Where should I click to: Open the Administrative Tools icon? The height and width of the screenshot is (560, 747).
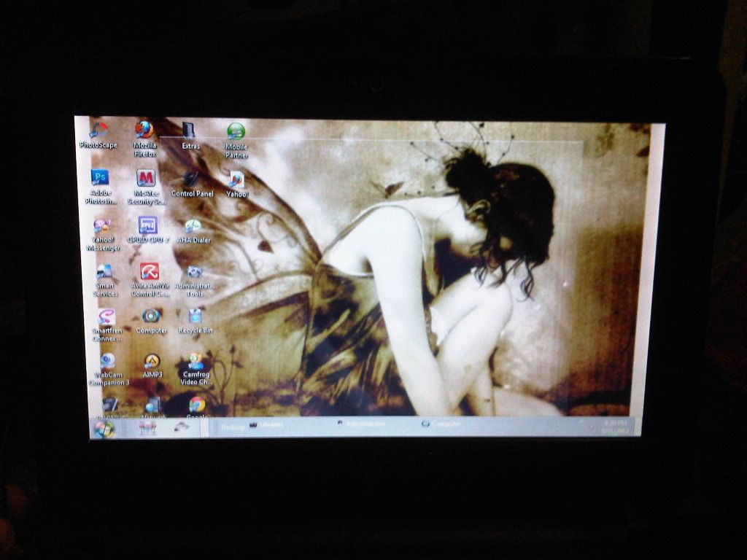(194, 281)
